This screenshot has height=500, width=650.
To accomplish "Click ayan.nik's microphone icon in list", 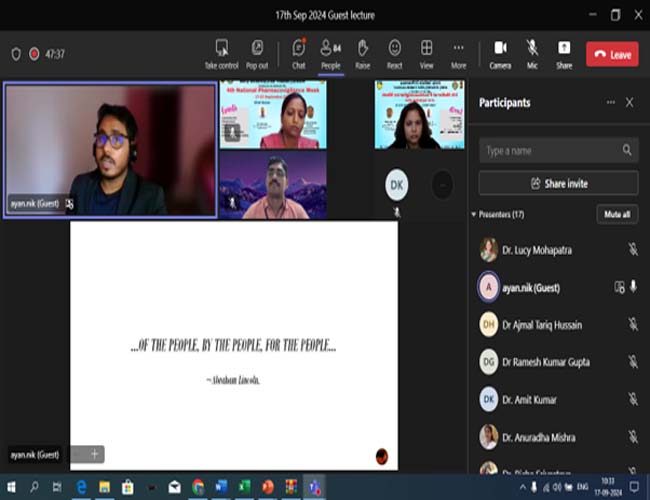I will pyautogui.click(x=633, y=286).
